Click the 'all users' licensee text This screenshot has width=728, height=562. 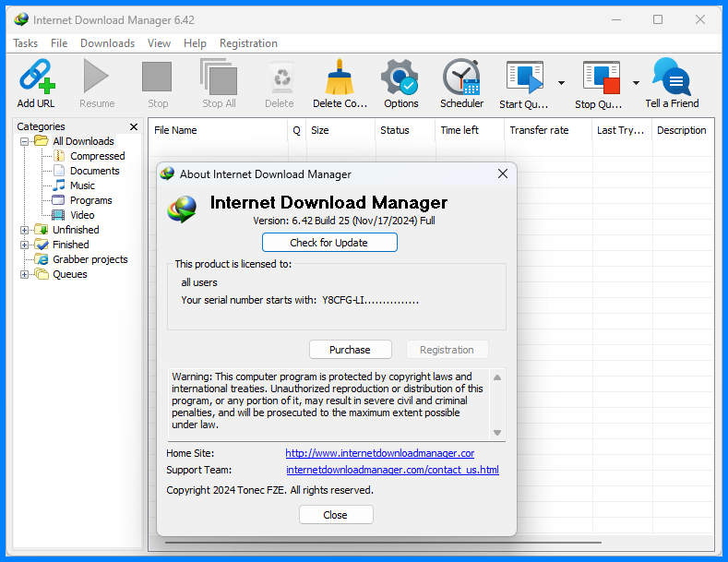199,282
